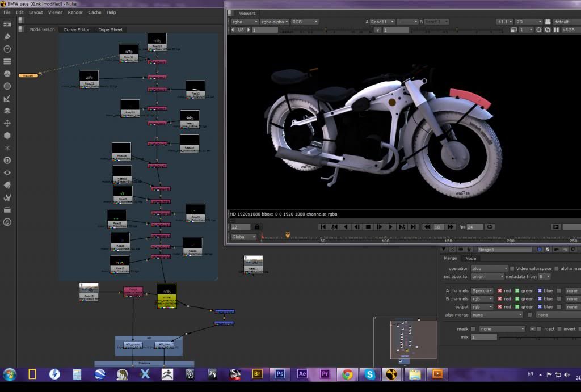The height and width of the screenshot is (392, 581).
Task: Open the last icon in the left node toolbar
Action: coord(7,222)
